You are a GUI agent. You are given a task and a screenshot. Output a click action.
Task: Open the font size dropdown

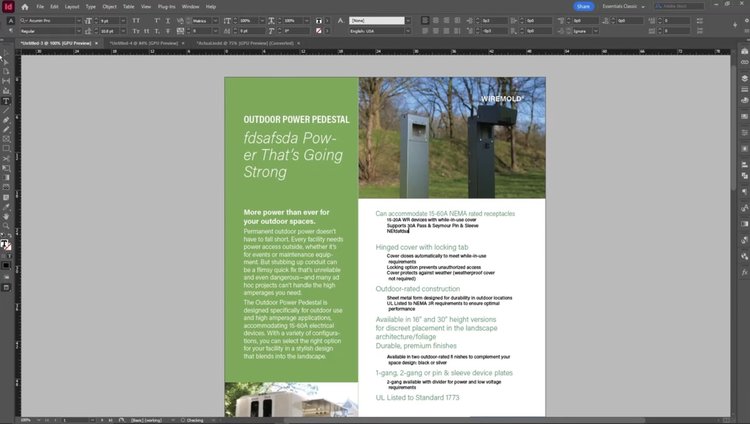pos(123,21)
